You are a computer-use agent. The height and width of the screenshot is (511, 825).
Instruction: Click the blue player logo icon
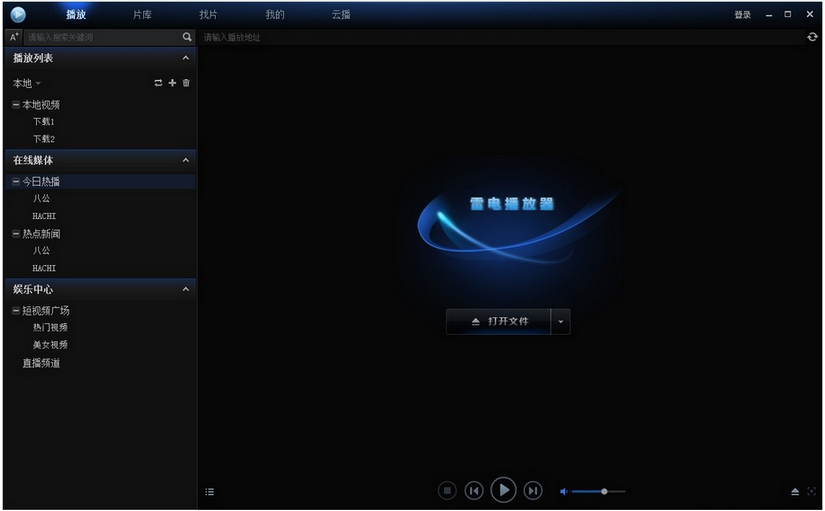pos(18,14)
